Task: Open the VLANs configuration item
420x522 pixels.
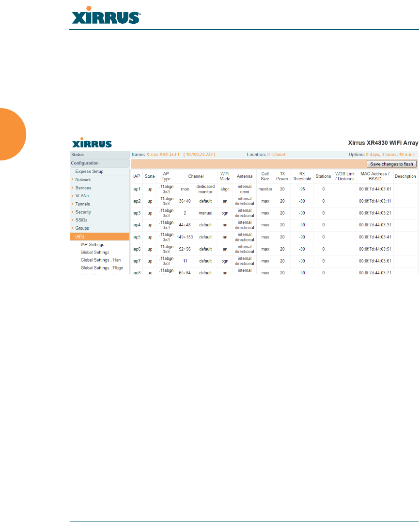Action: (82, 196)
